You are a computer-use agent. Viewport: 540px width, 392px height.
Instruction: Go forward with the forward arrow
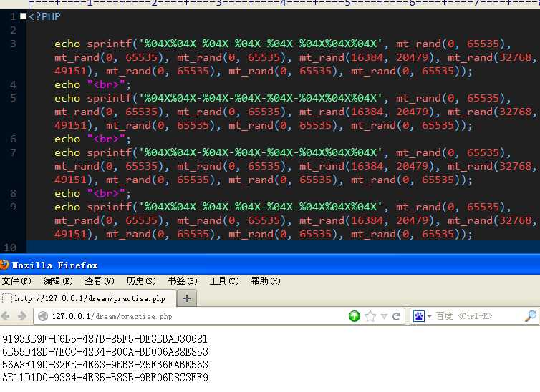point(22,316)
